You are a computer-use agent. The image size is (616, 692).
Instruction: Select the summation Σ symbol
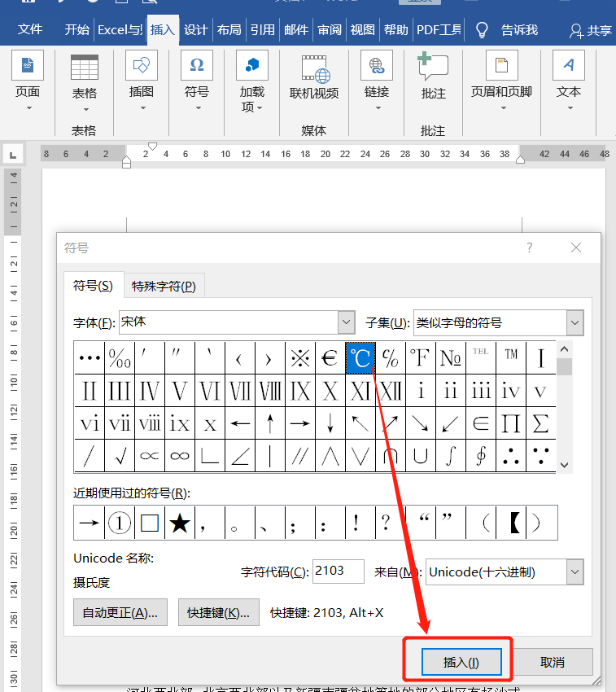(540, 423)
